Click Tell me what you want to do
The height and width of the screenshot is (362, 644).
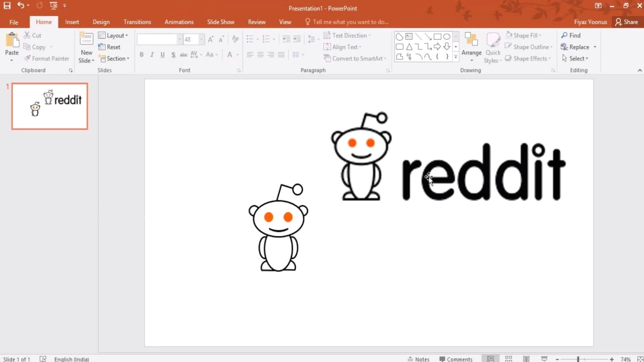point(347,22)
